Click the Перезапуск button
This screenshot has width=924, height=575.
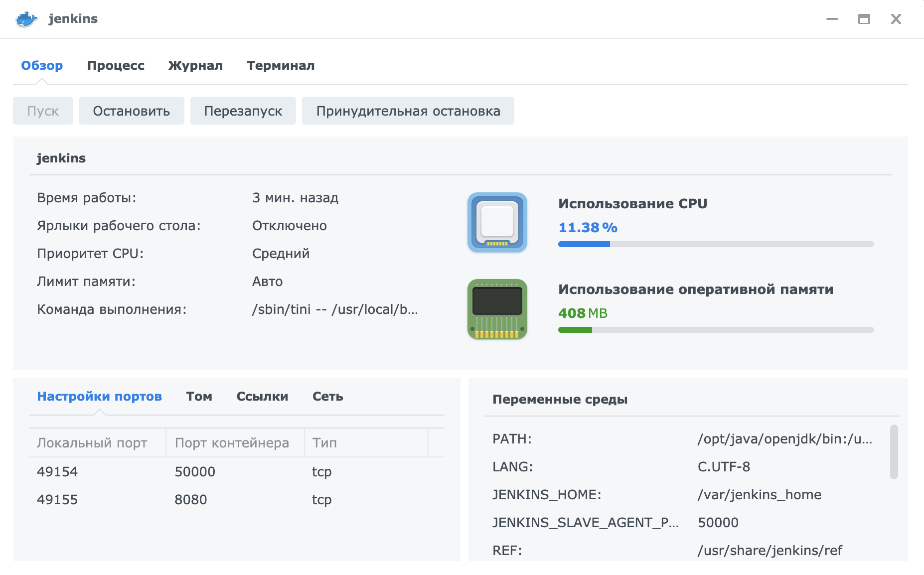[x=243, y=111]
